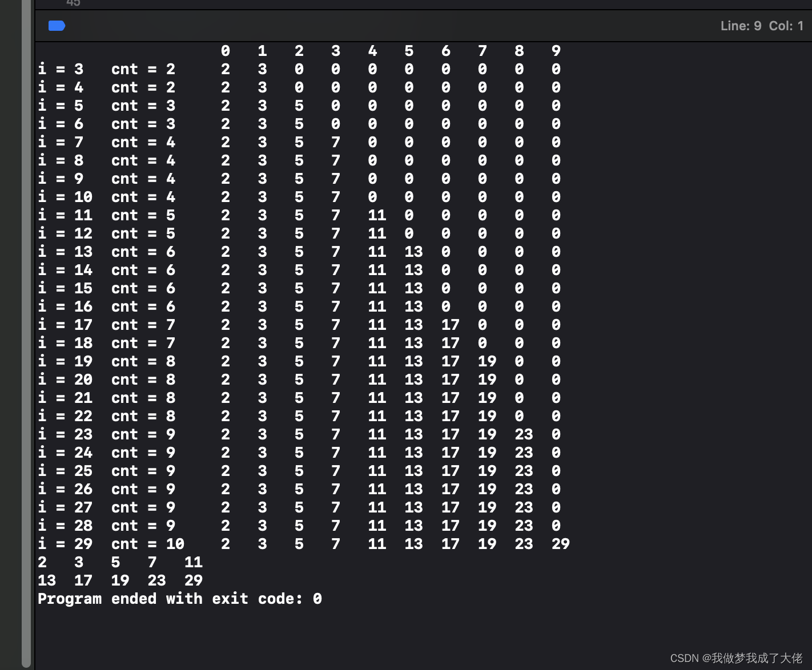The height and width of the screenshot is (670, 812).
Task: Click final array value 29 ending the i = 29 row
Action: pyautogui.click(x=560, y=544)
